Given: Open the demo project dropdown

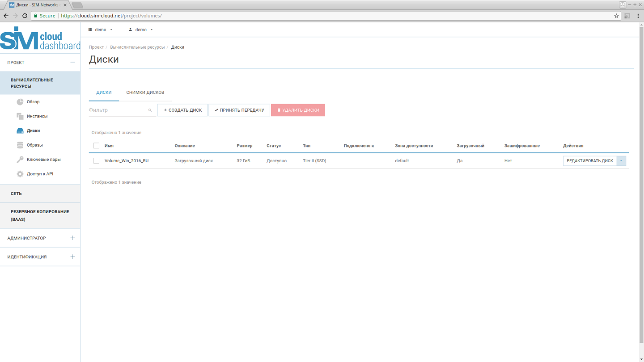Looking at the screenshot, I should (101, 29).
